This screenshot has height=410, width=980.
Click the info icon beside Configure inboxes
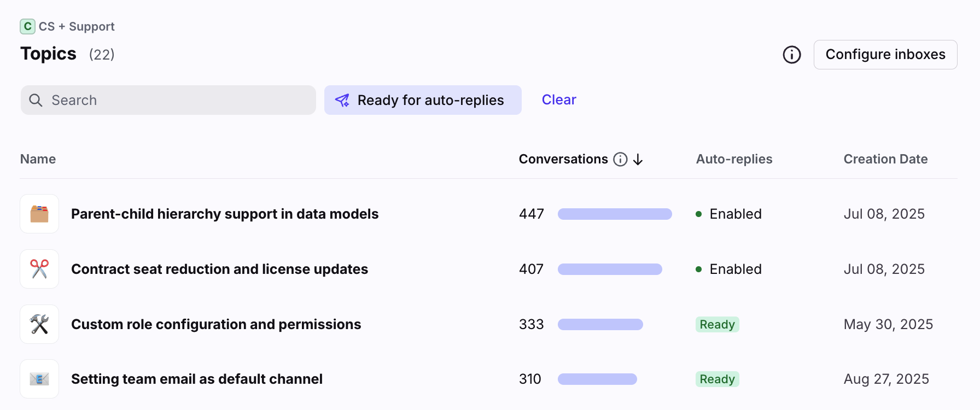pyautogui.click(x=791, y=55)
